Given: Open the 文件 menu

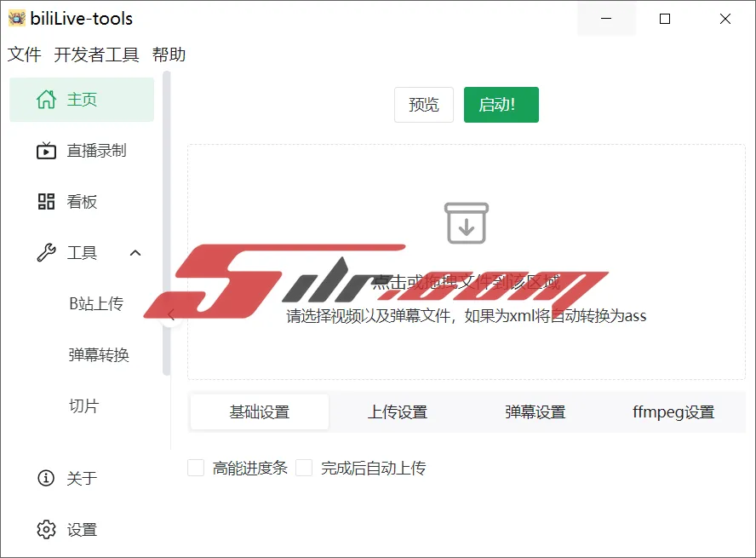Looking at the screenshot, I should coord(25,55).
